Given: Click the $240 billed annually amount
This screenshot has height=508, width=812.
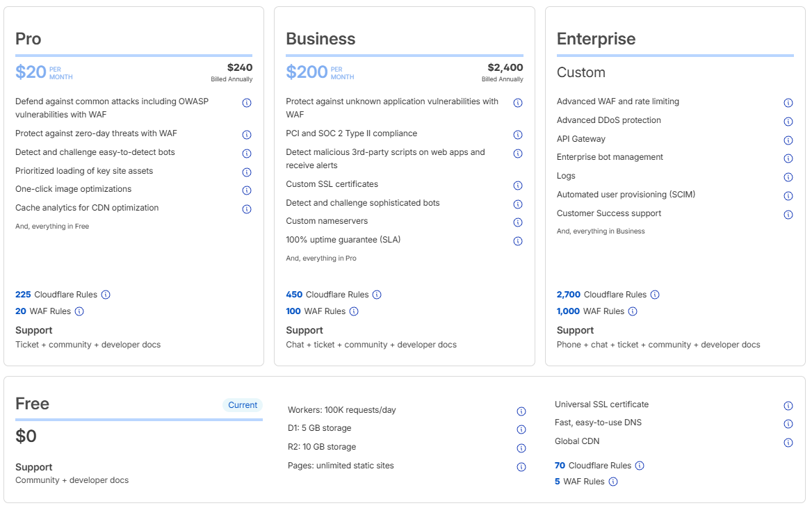Looking at the screenshot, I should [240, 67].
